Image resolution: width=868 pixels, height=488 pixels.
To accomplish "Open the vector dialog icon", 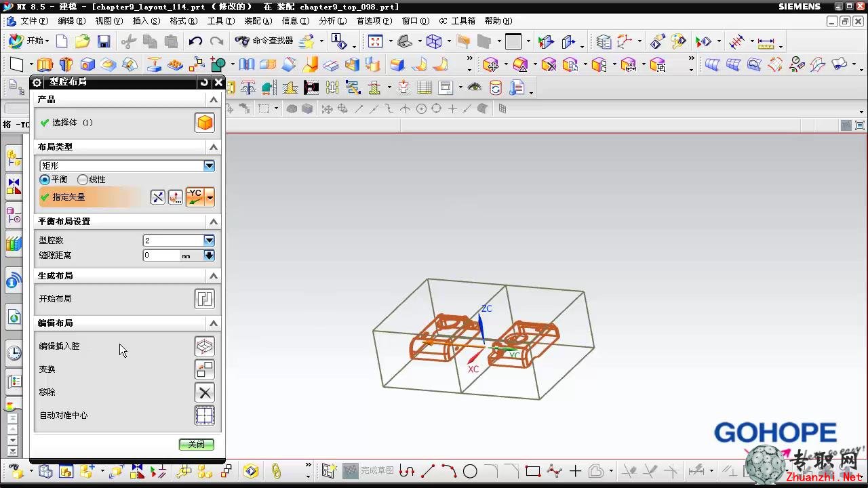I will tap(176, 197).
